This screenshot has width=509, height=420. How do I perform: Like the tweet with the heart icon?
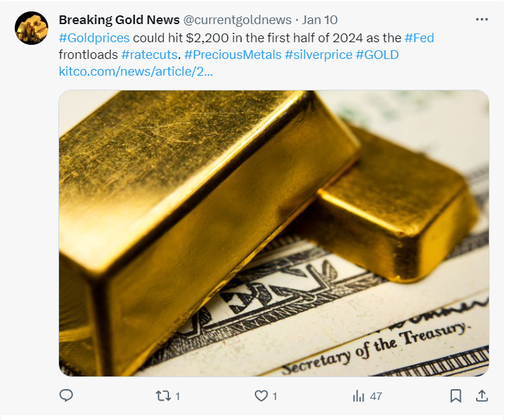click(261, 396)
